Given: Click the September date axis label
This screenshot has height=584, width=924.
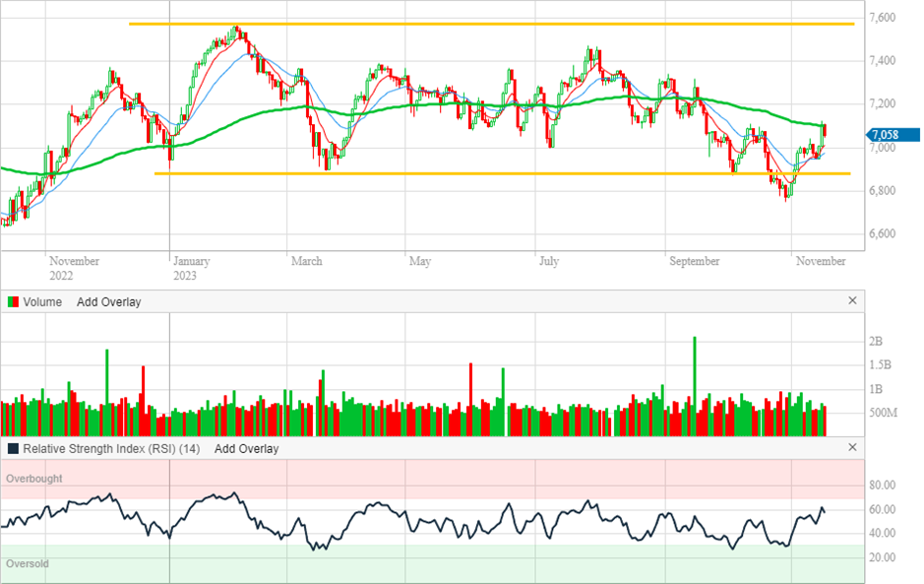Looking at the screenshot, I should (x=694, y=261).
